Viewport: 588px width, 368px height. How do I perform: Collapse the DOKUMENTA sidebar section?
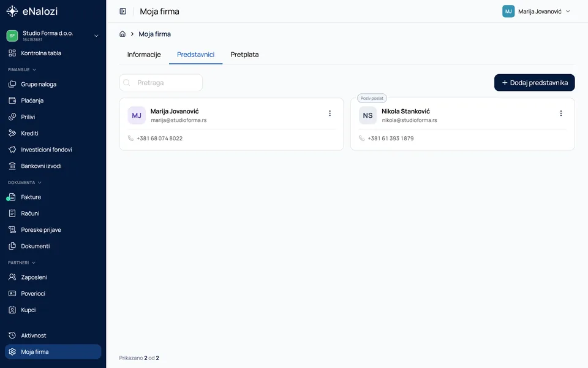tap(39, 183)
